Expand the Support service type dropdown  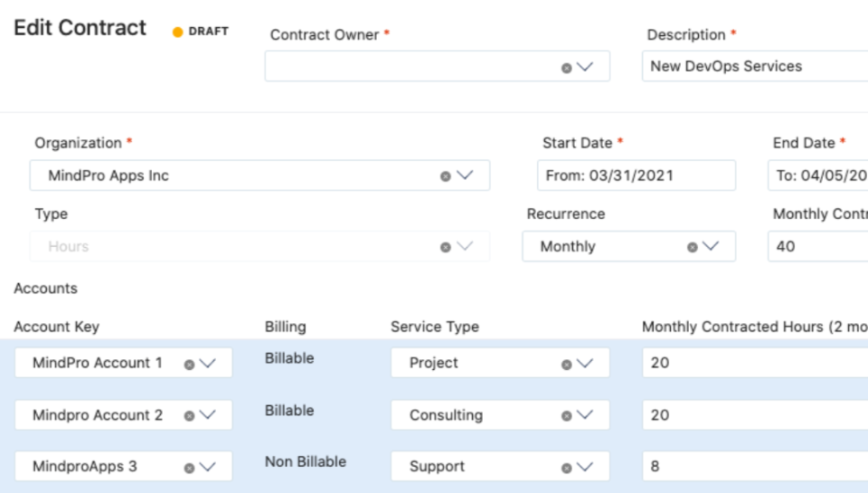tap(585, 467)
